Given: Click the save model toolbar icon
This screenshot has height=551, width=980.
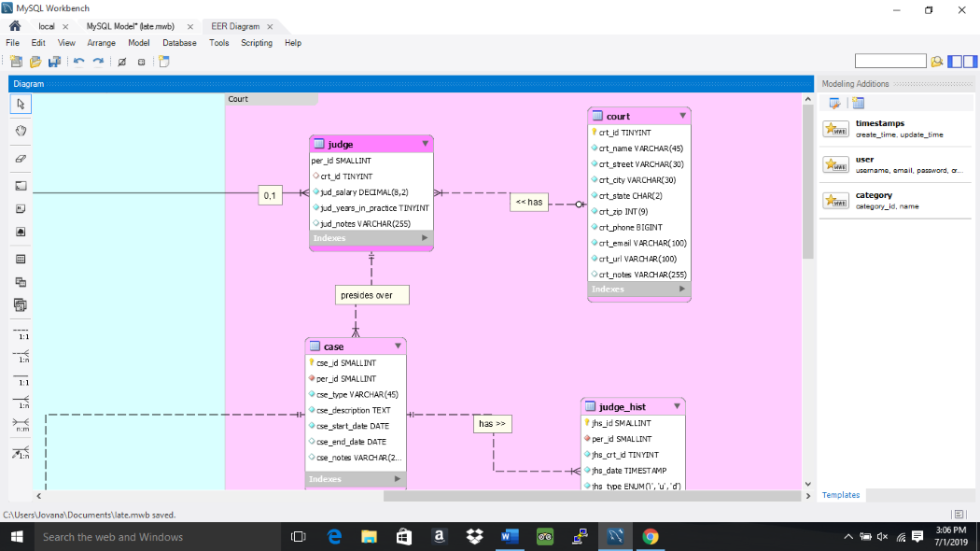Looking at the screenshot, I should click(54, 62).
